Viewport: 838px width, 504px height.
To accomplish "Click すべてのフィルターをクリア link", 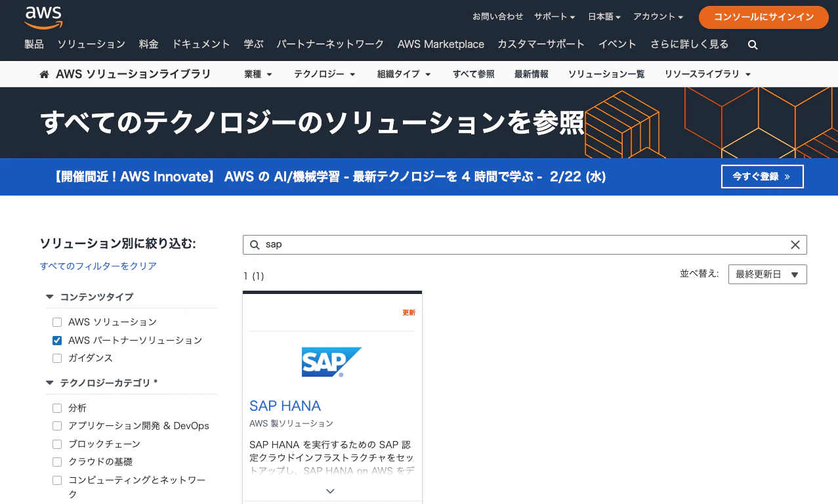I will click(98, 266).
